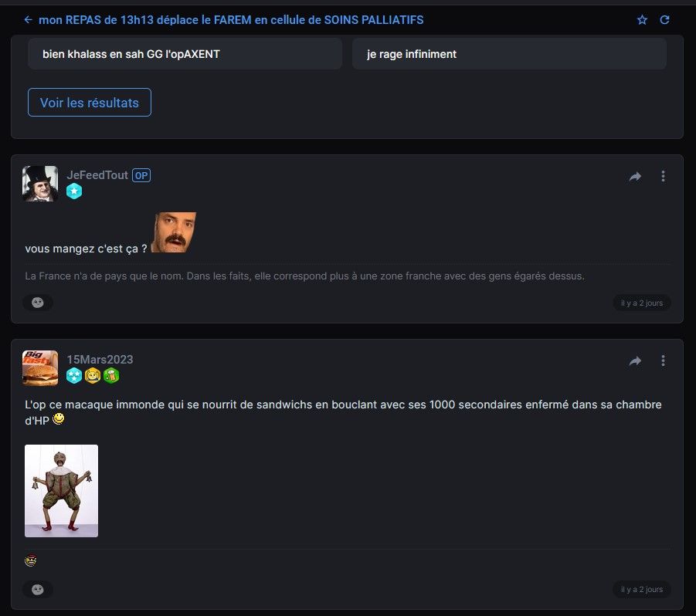696x616 pixels.
Task: Open the three-dot menu on JeFeedTout's post
Action: [663, 177]
